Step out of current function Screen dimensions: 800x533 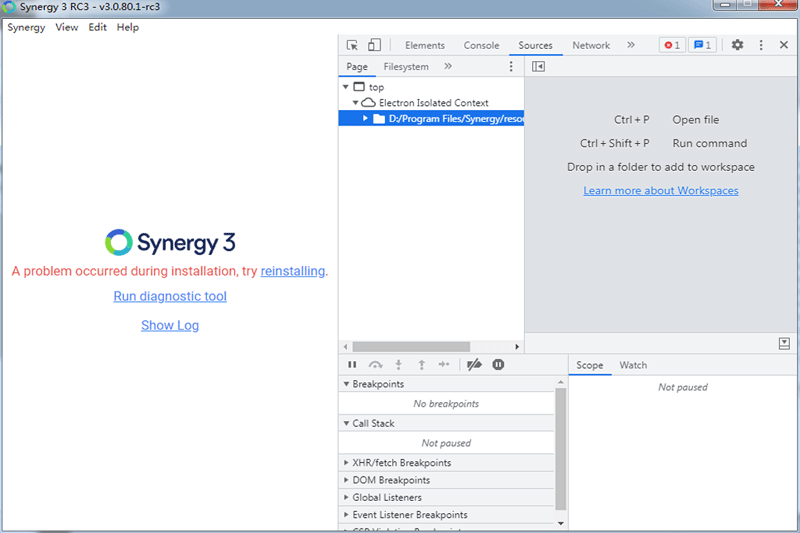421,364
